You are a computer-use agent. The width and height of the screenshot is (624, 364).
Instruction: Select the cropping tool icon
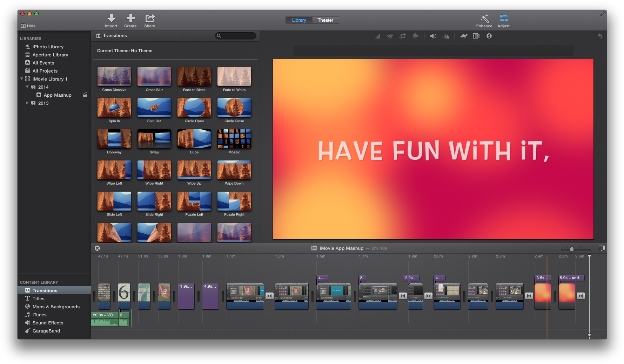coord(403,36)
